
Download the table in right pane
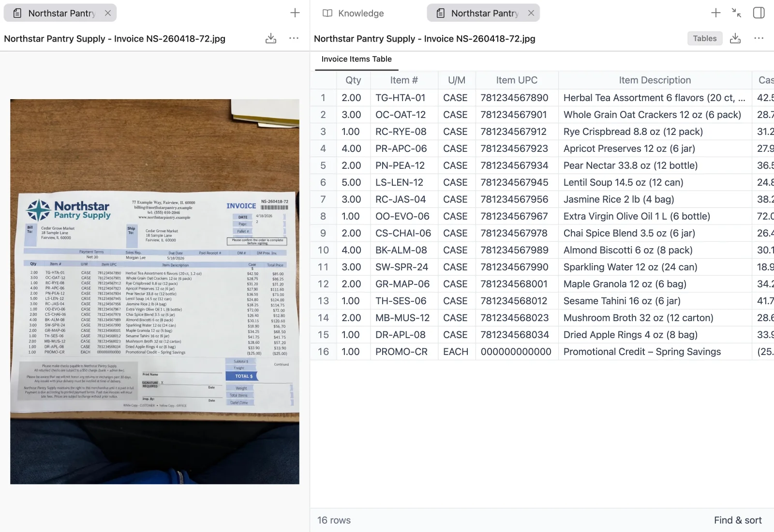coord(735,39)
